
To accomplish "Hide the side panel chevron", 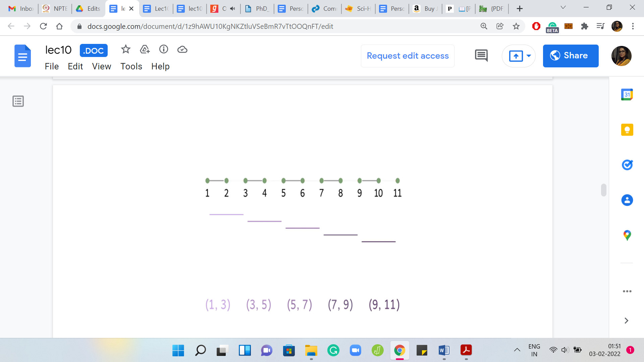I will pos(626,321).
